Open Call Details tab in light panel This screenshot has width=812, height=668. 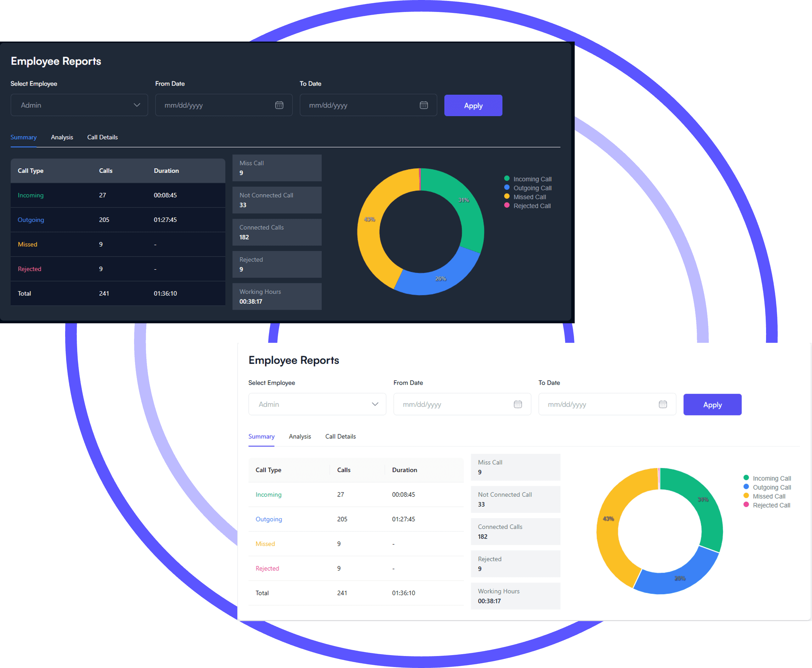(x=341, y=436)
